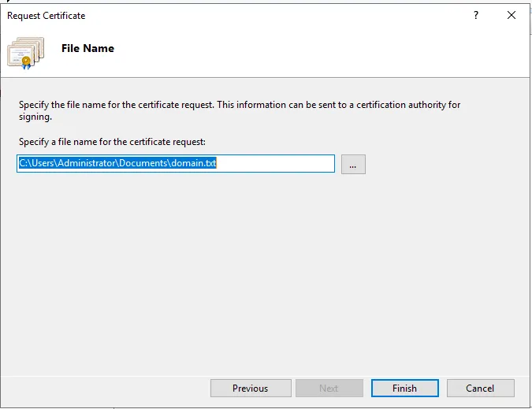Click the word "signing." in the description
Image resolution: width=532 pixels, height=409 pixels.
34,117
